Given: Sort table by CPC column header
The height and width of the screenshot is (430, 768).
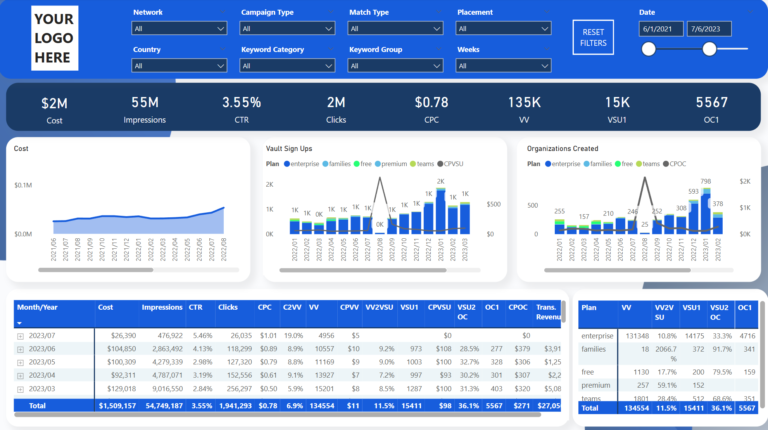Looking at the screenshot, I should pyautogui.click(x=264, y=307).
